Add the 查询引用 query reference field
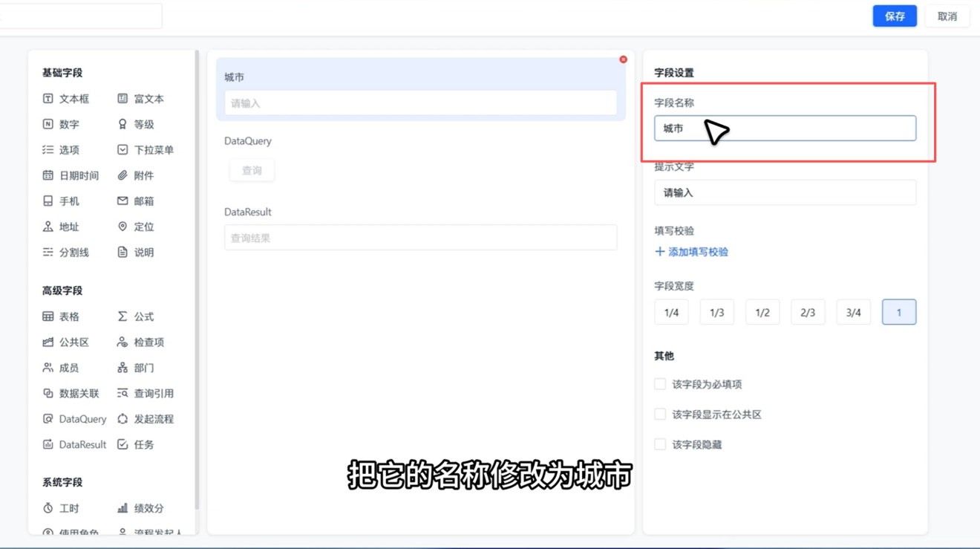This screenshot has height=549, width=980. pyautogui.click(x=146, y=394)
